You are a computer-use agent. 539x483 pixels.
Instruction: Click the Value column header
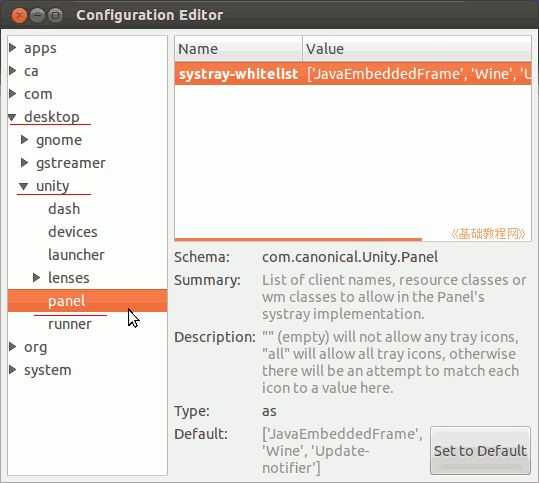(x=417, y=48)
